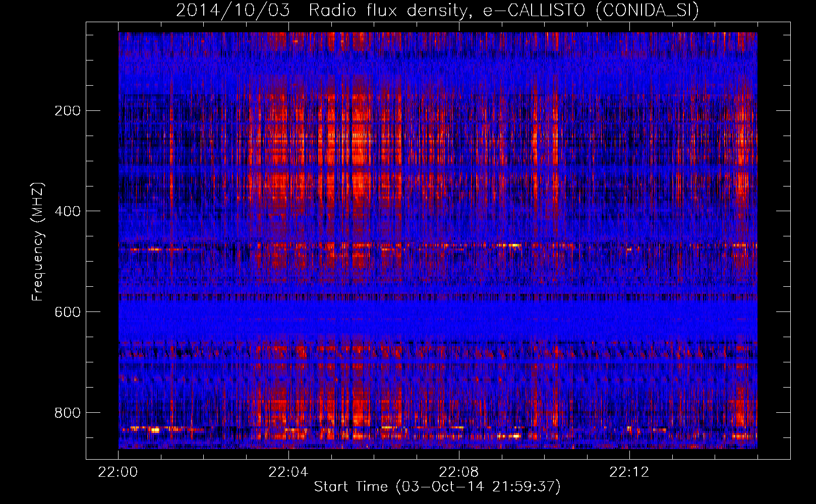Click the 22:12 time tick label
This screenshot has height=504, width=816.
tap(629, 472)
